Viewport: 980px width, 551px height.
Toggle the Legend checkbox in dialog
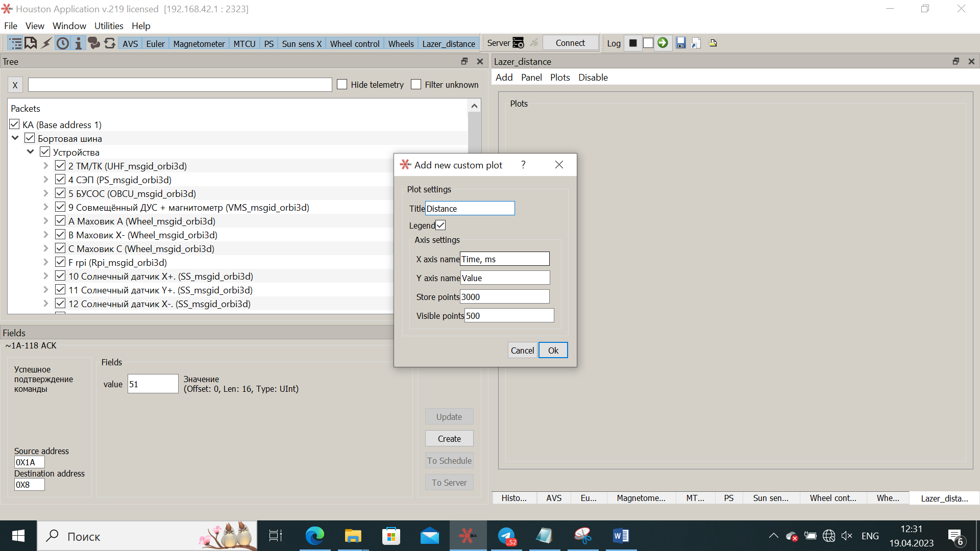click(x=440, y=225)
